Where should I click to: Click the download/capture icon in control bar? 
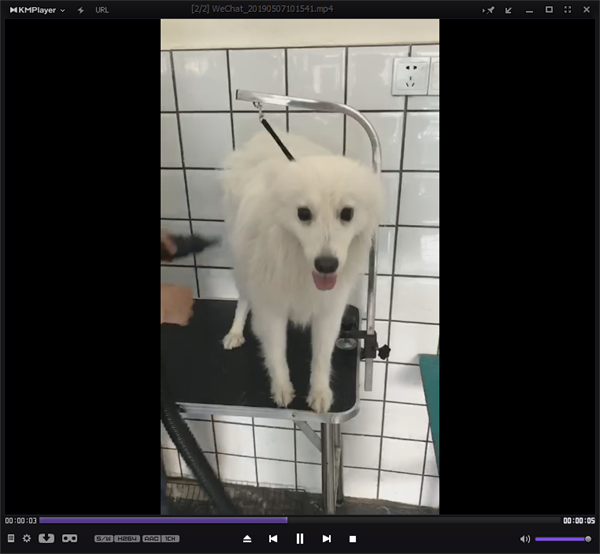46,538
